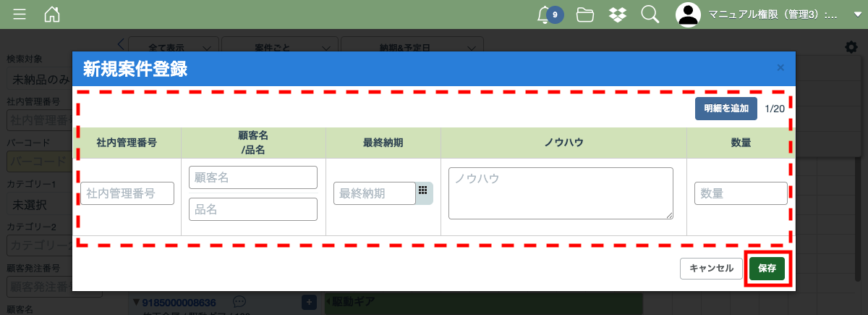Viewport: 868px width, 315px height.
Task: Open the Dropbox icon in header
Action: [x=617, y=14]
